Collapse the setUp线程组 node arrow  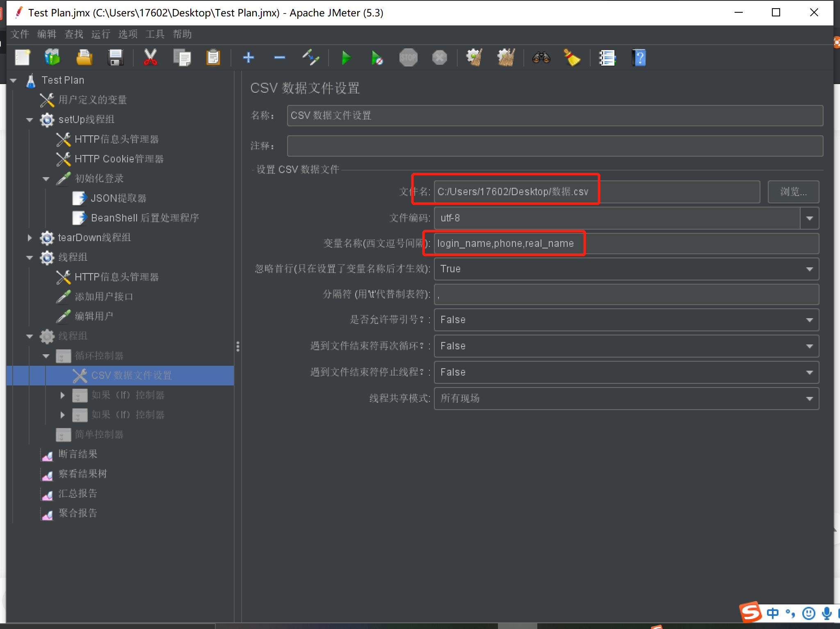point(30,120)
